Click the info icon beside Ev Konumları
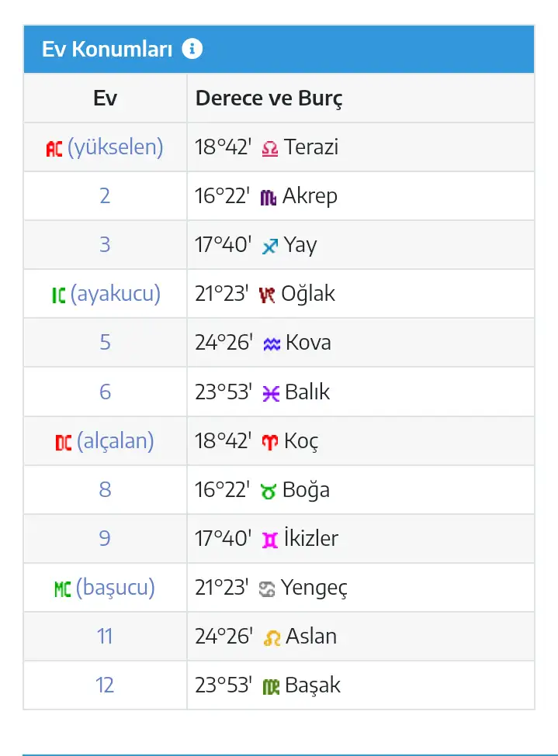Screen dimensions: 558x756 pyautogui.click(x=192, y=49)
